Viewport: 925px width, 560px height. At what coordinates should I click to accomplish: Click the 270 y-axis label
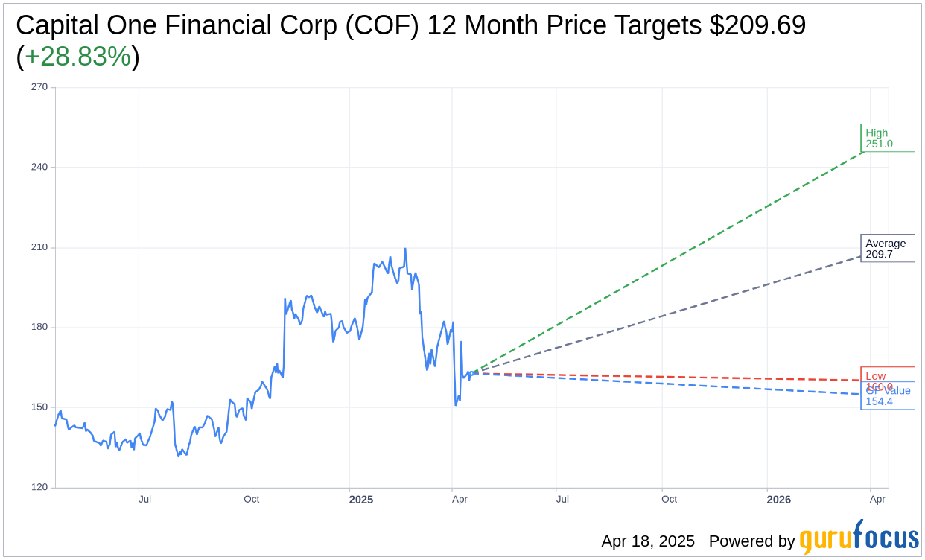click(x=39, y=87)
